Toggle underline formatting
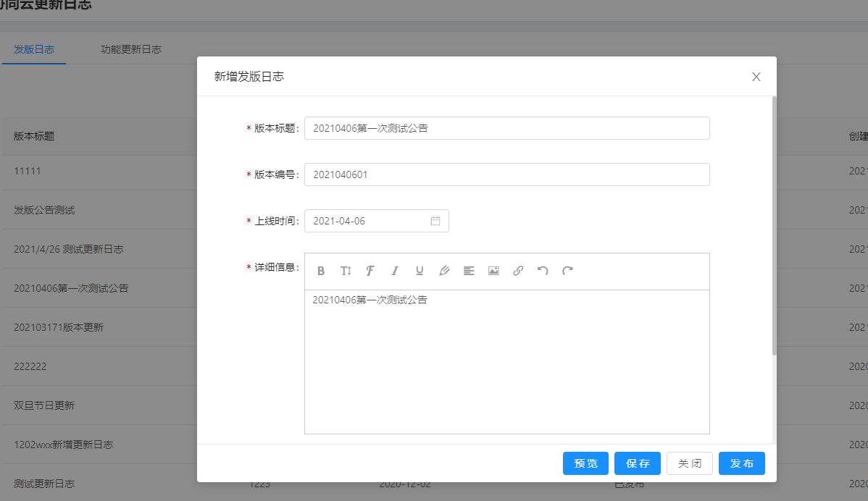 (420, 270)
